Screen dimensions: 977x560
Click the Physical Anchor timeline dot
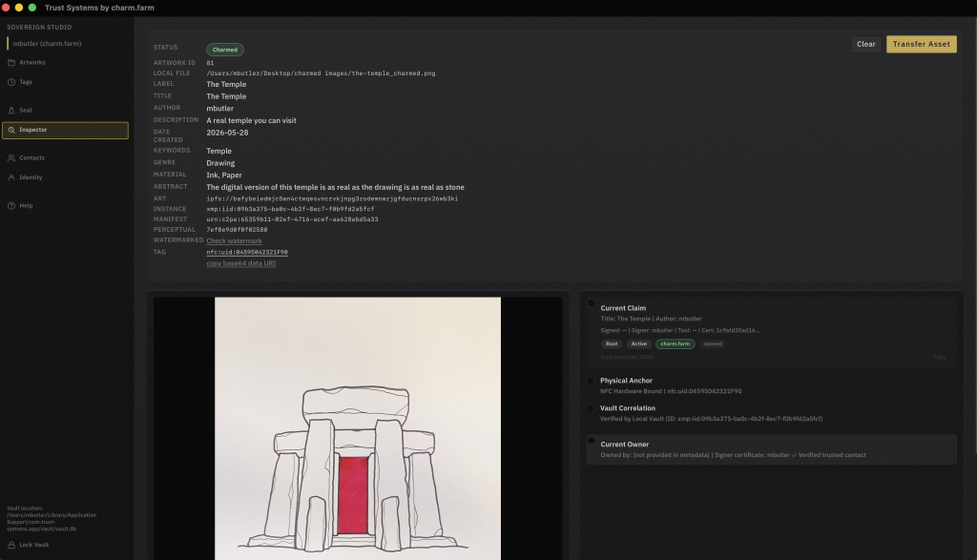pos(591,381)
